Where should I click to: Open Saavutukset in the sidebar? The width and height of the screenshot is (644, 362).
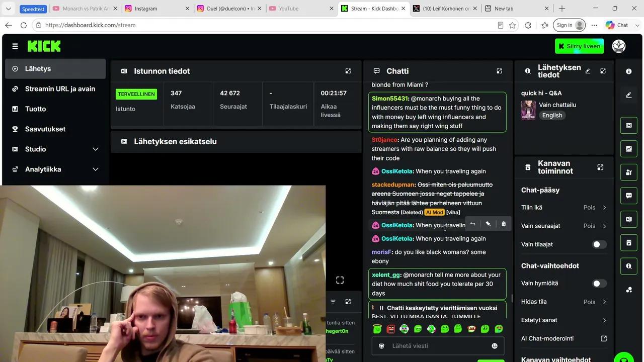(55, 129)
